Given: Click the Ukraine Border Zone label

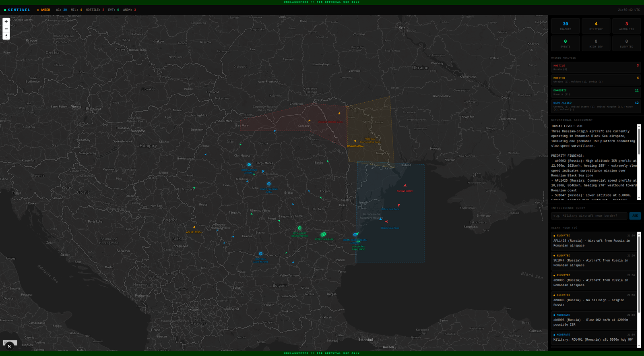Looking at the screenshot, I should click(330, 122).
